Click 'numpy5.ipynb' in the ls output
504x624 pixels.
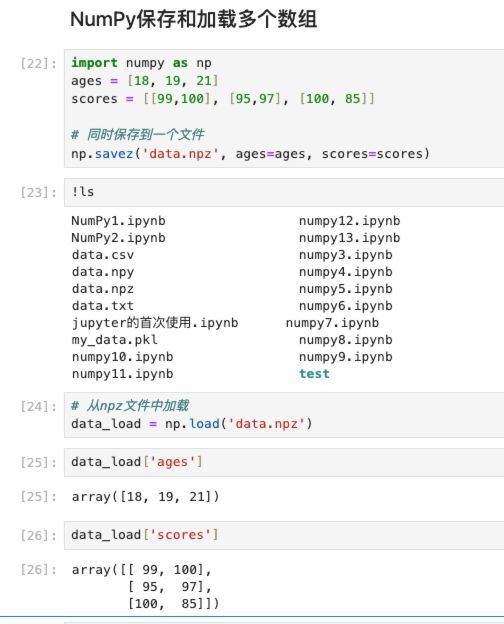346,289
